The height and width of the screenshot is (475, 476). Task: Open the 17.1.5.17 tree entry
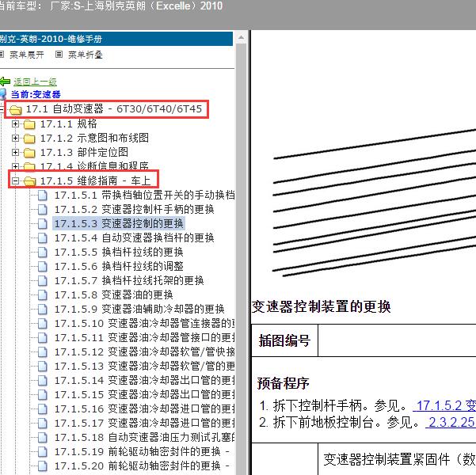[x=144, y=424]
